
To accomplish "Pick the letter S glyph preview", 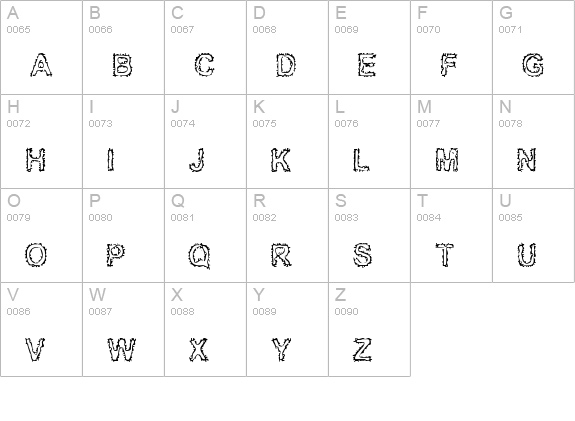I will coord(362,254).
